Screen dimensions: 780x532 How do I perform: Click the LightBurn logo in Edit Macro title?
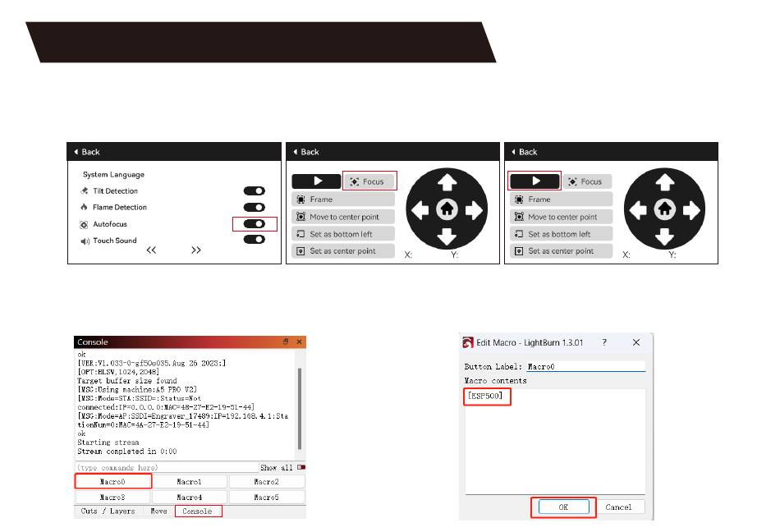[468, 342]
